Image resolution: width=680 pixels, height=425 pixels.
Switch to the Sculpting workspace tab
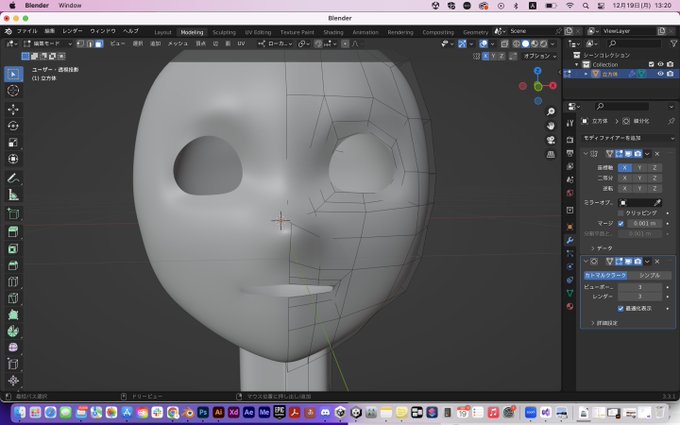[x=224, y=31]
